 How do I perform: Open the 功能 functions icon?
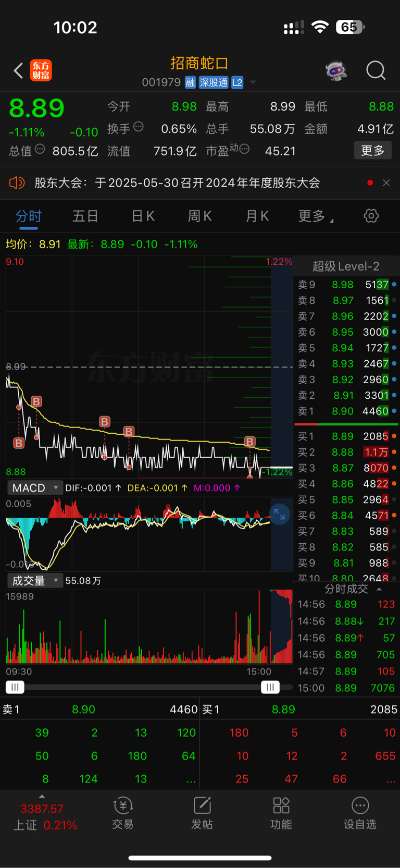[281, 813]
